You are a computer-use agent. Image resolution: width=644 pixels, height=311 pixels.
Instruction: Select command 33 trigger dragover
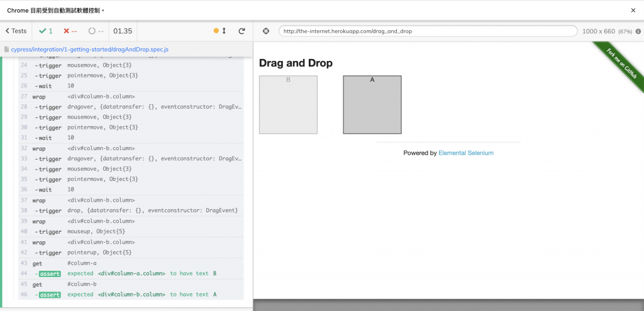click(x=131, y=158)
